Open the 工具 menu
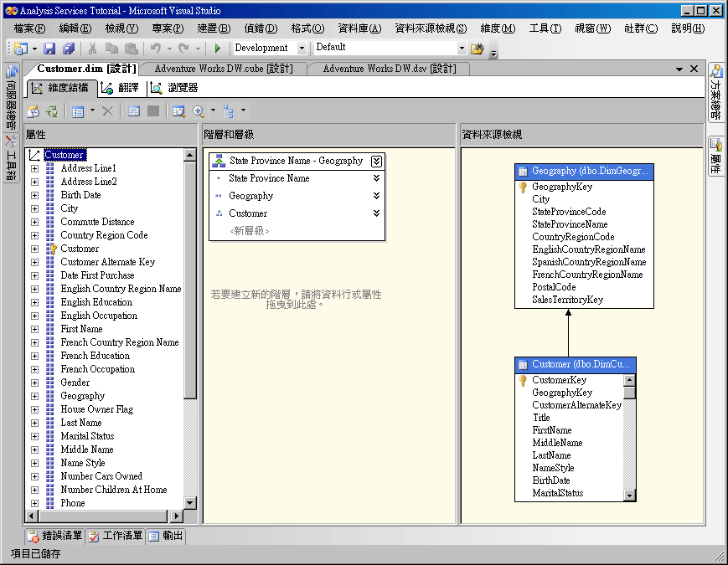The height and width of the screenshot is (565, 728). click(545, 28)
